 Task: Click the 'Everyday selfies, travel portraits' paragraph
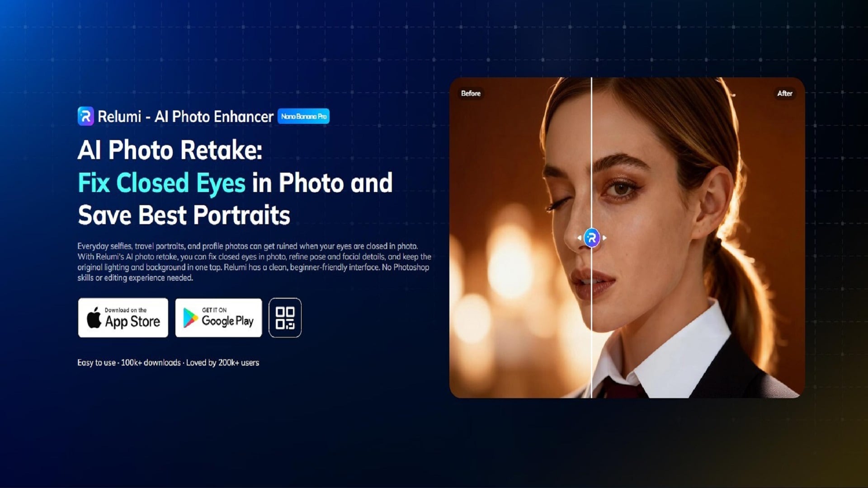tap(254, 262)
